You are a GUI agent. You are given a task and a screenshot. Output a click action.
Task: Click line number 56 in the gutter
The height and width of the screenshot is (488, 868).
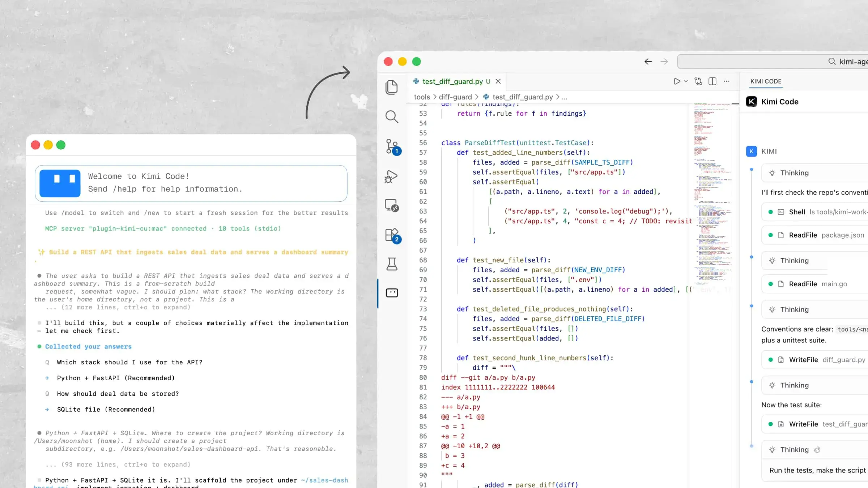pos(423,143)
